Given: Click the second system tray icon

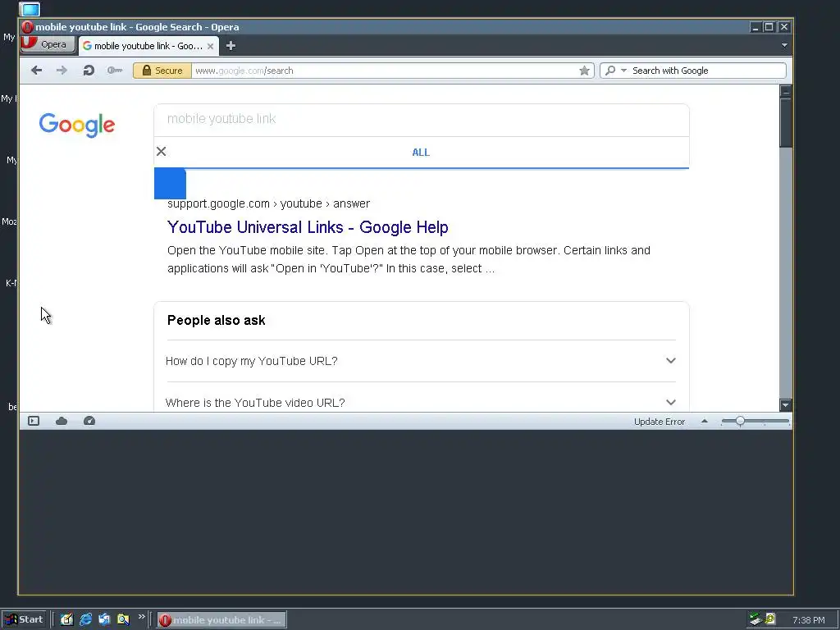Looking at the screenshot, I should click(770, 619).
